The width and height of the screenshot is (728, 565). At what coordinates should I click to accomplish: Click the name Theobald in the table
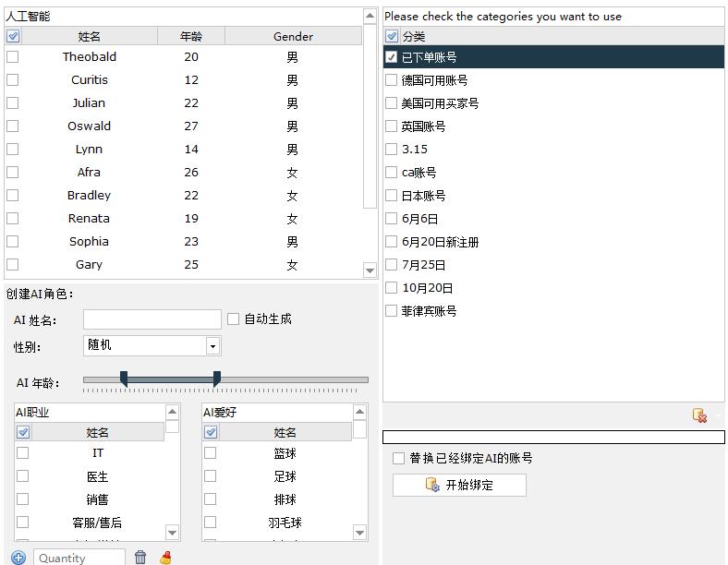pyautogui.click(x=89, y=56)
